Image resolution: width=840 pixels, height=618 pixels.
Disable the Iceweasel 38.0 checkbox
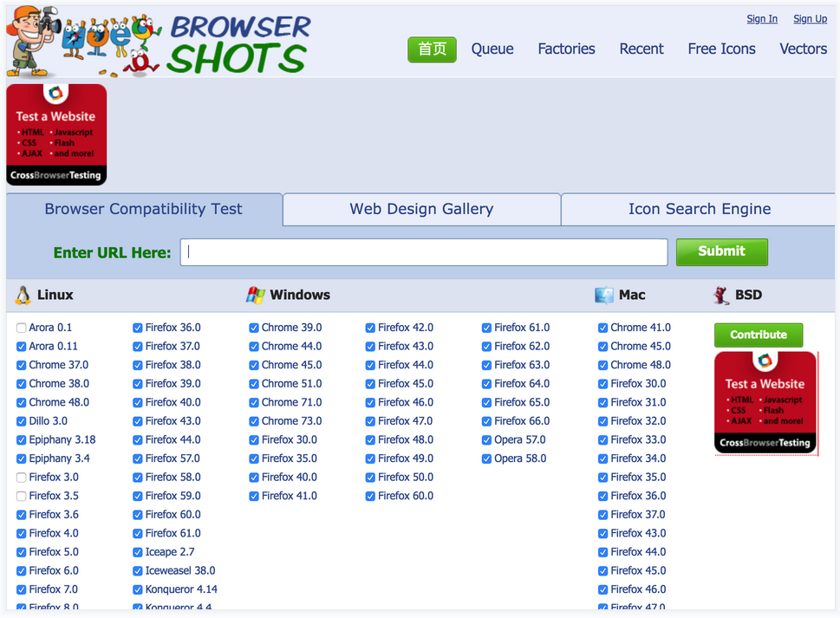(138, 571)
